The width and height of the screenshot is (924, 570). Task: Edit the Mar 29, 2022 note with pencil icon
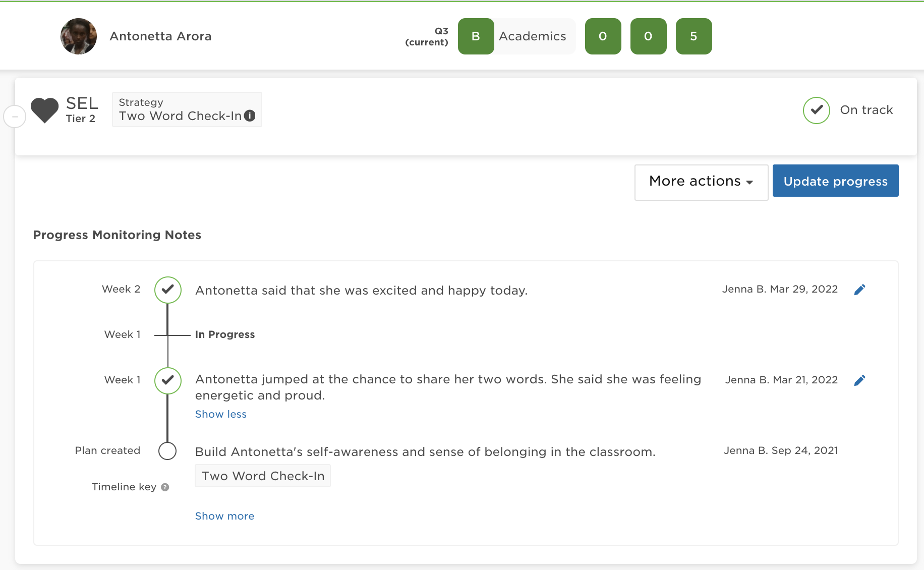point(860,289)
